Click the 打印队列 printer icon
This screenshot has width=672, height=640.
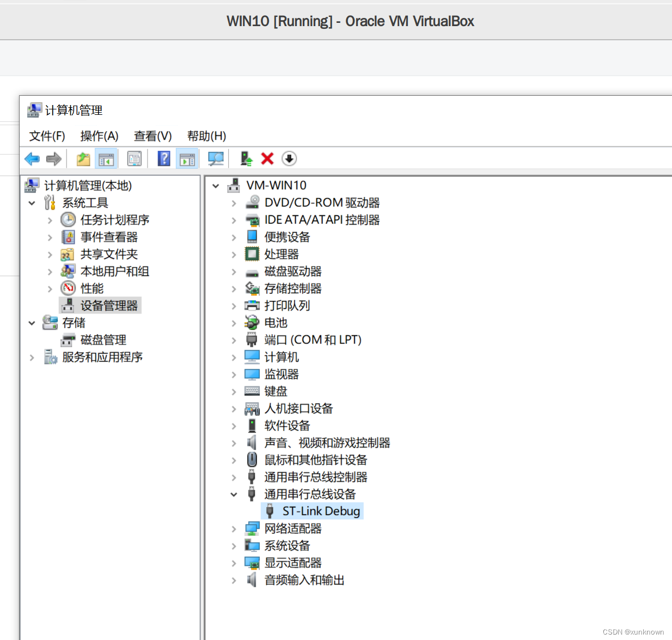click(252, 305)
